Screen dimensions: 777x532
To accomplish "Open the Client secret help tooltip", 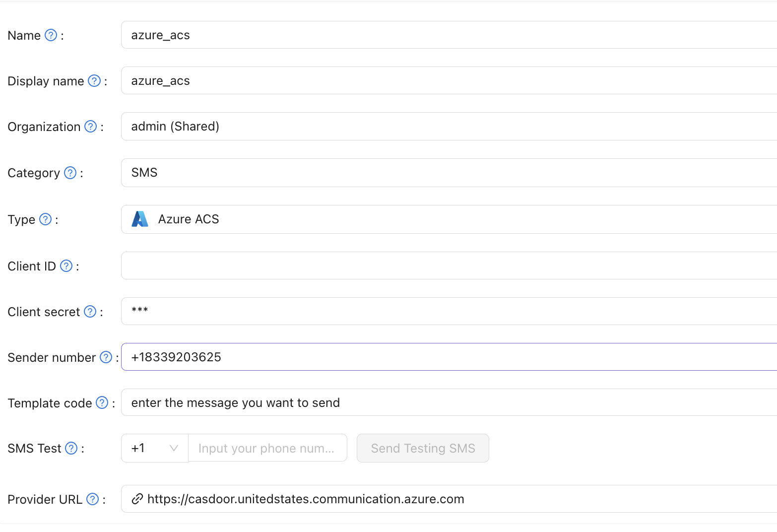I will pyautogui.click(x=90, y=311).
